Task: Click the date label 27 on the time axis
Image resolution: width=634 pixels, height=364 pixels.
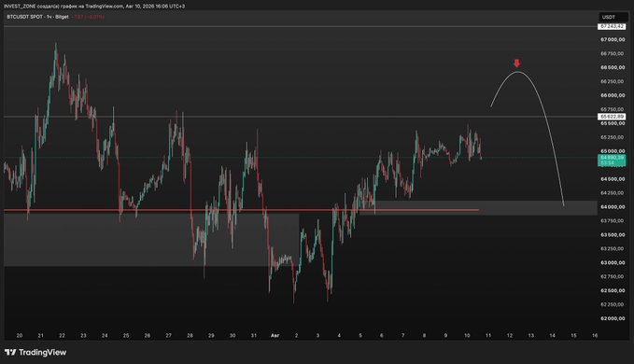Action: tap(169, 335)
